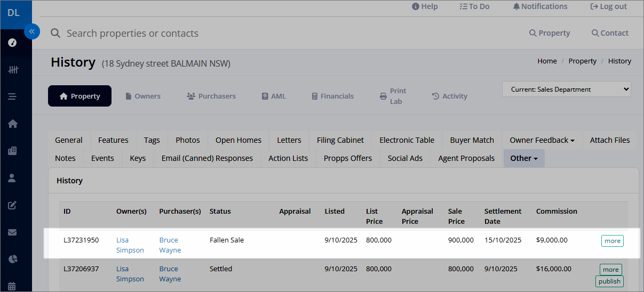Image resolution: width=644 pixels, height=292 pixels.
Task: Click the envelope mail sidebar icon
Action: click(13, 232)
